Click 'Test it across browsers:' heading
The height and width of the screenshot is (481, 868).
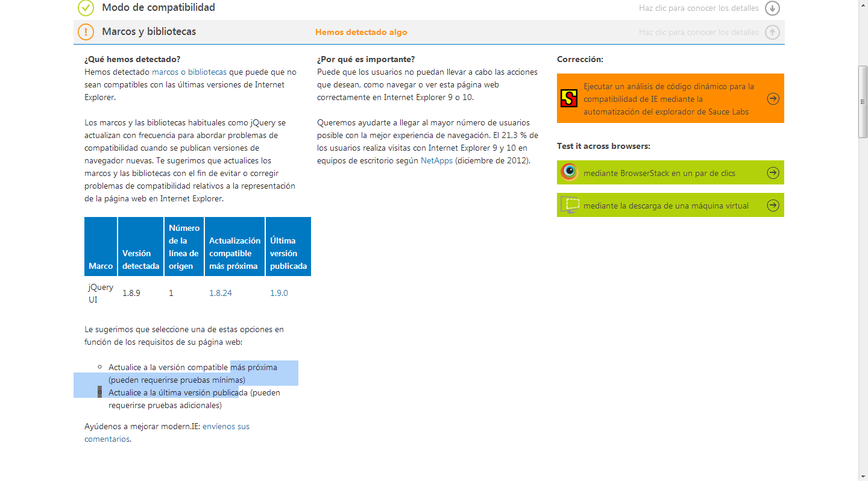(x=603, y=146)
